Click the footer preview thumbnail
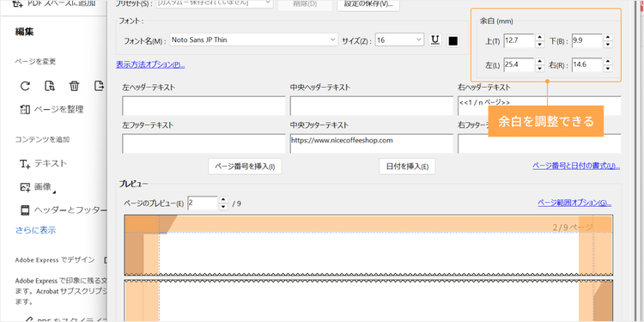644x322 pixels. click(x=368, y=301)
